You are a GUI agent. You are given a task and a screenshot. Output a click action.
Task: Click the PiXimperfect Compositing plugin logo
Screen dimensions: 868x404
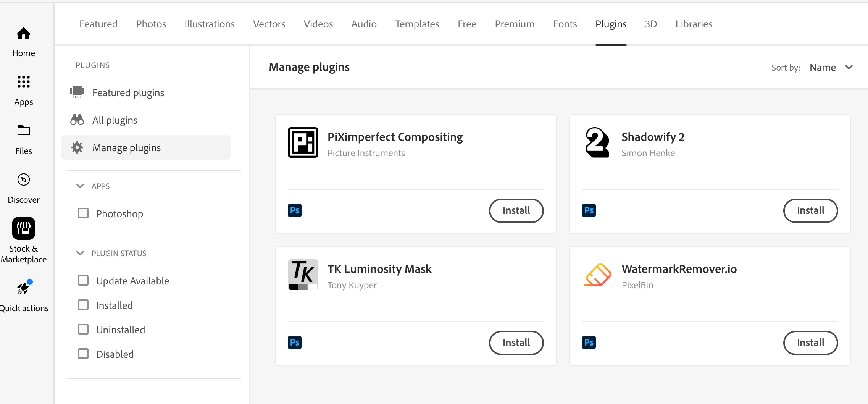[303, 142]
